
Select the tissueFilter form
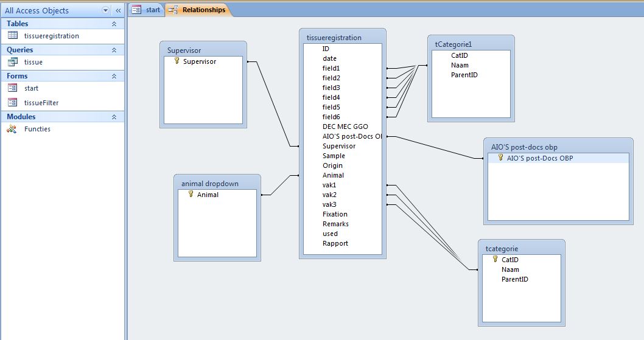point(41,103)
